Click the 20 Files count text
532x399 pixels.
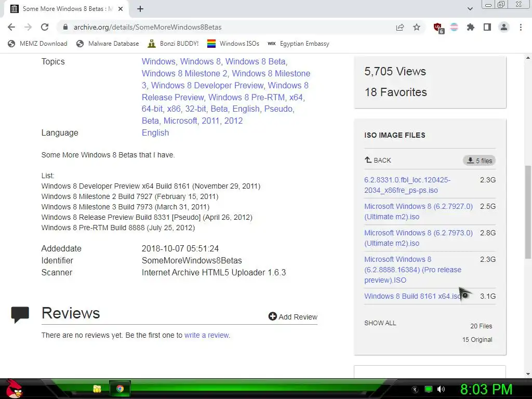481,326
